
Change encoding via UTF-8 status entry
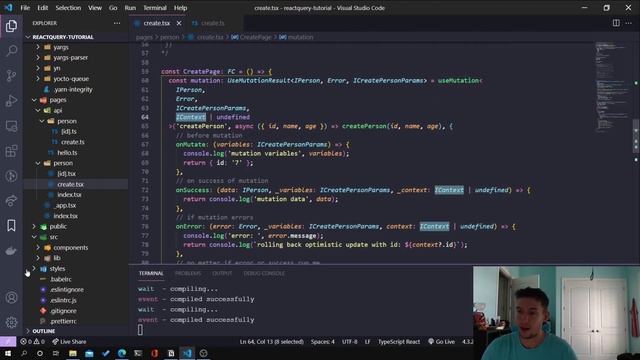pos(349,342)
